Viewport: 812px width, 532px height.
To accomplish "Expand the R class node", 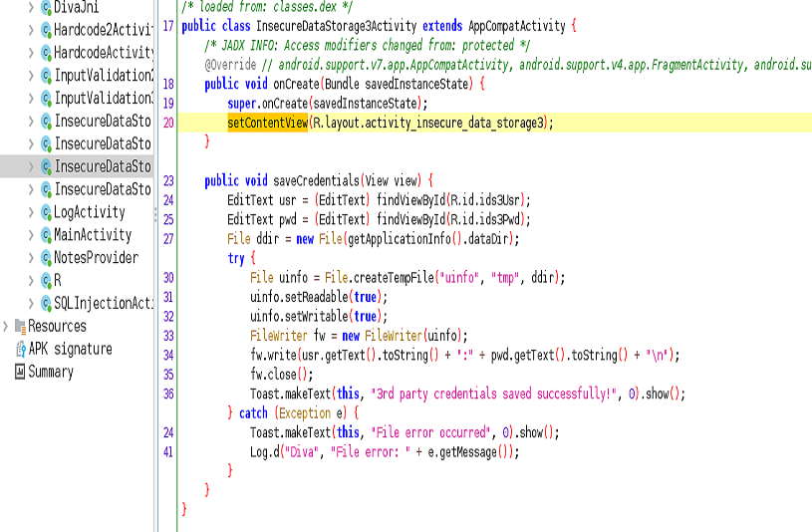I will pyautogui.click(x=31, y=281).
